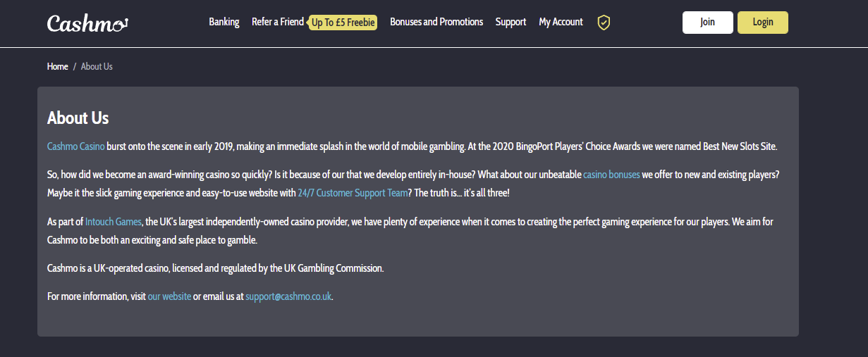Click the UK Gambling Commission licence paragraph
Viewport: 868px width, 357px height.
coord(216,268)
